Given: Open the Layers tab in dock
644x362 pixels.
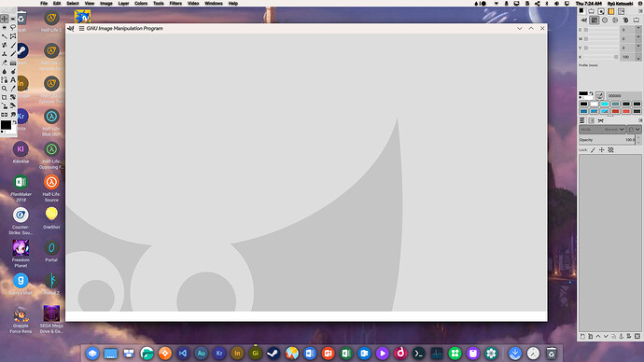Looking at the screenshot, I should [x=582, y=120].
